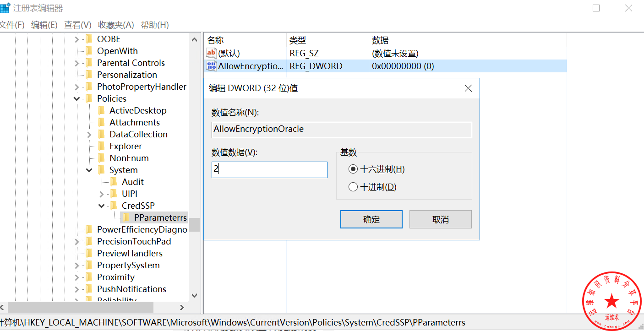Expand the UIPI tree node
The image size is (644, 331).
click(102, 194)
